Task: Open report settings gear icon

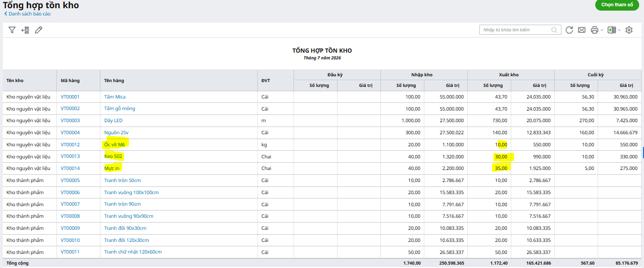Action: (x=629, y=30)
